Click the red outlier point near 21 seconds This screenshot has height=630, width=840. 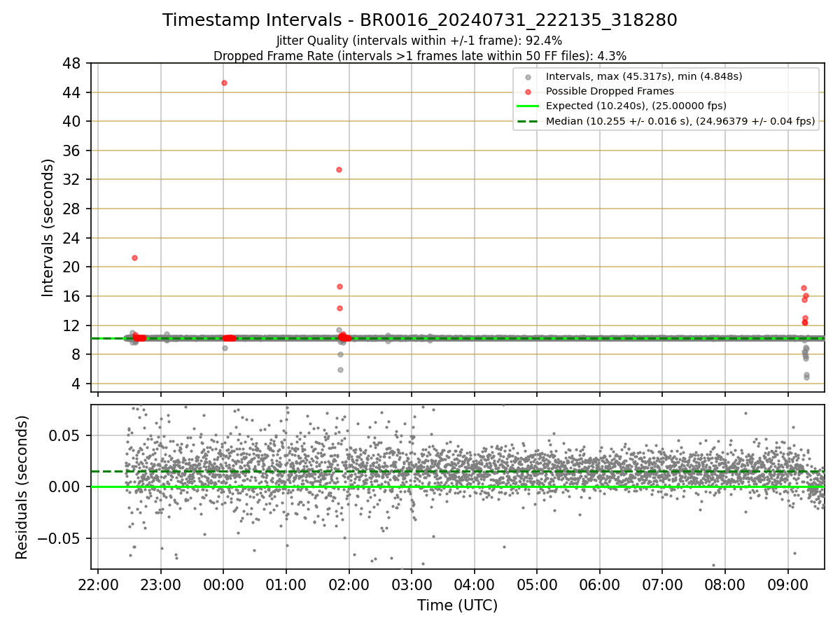click(x=134, y=258)
